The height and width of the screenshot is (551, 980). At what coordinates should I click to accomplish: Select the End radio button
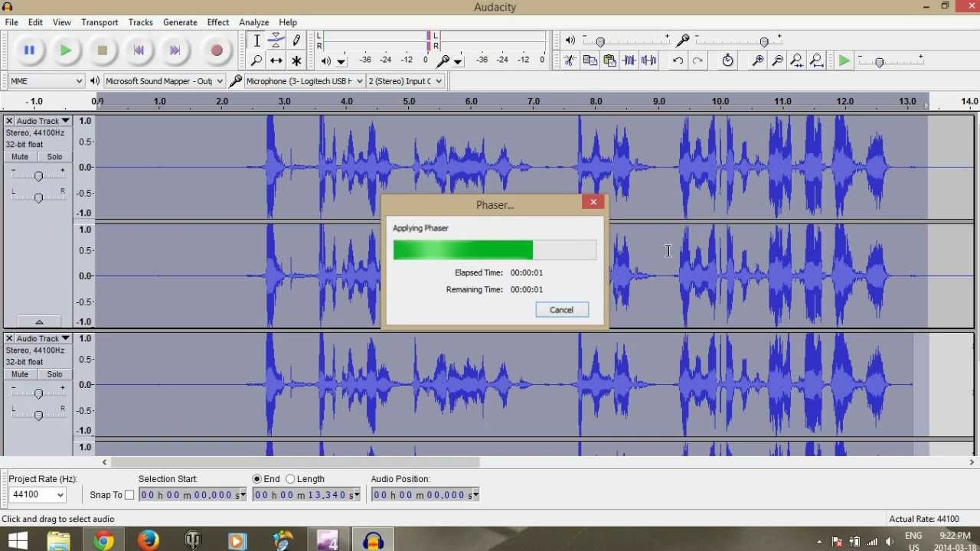coord(257,479)
